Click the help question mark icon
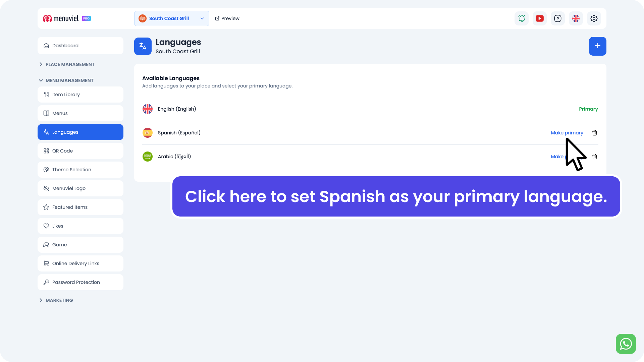Screen dimensions: 644x362 (x=558, y=18)
